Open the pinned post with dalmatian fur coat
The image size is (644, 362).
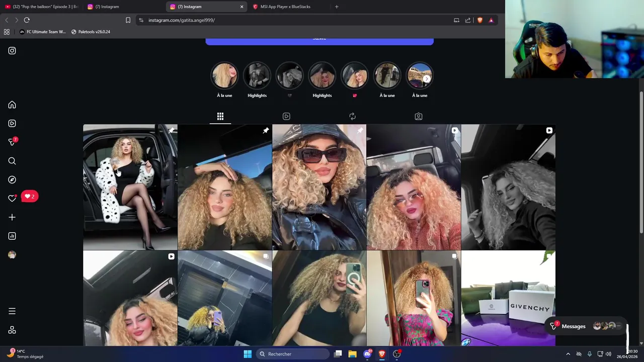pyautogui.click(x=130, y=187)
